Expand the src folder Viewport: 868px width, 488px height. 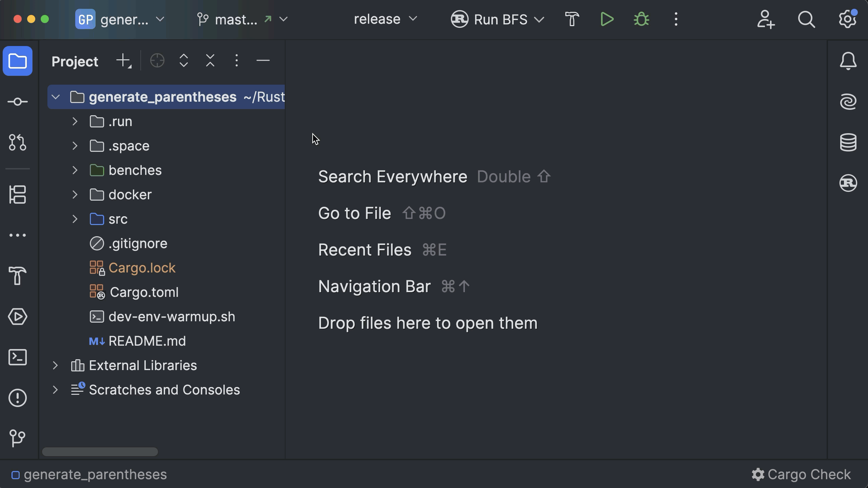coord(75,219)
